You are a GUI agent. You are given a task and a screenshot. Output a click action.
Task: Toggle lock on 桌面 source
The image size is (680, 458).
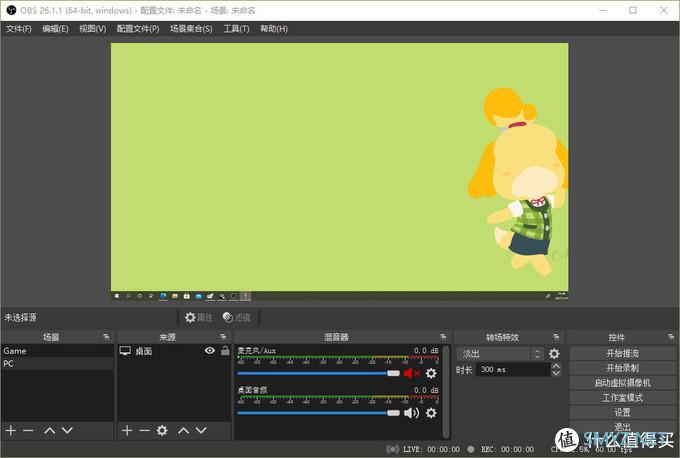225,350
